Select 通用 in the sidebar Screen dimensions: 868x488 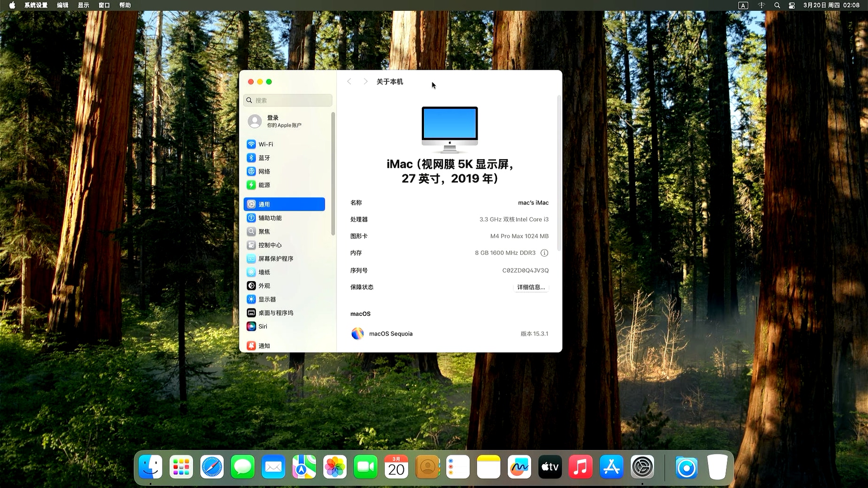click(284, 204)
